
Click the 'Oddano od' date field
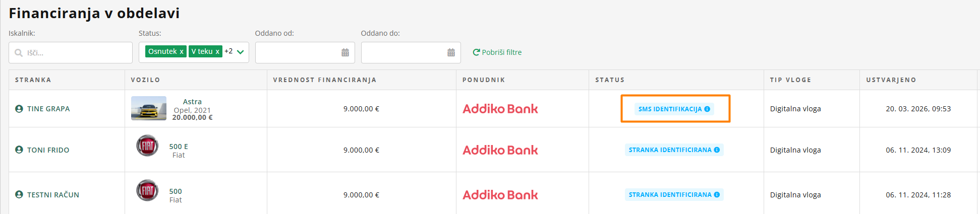click(x=298, y=53)
